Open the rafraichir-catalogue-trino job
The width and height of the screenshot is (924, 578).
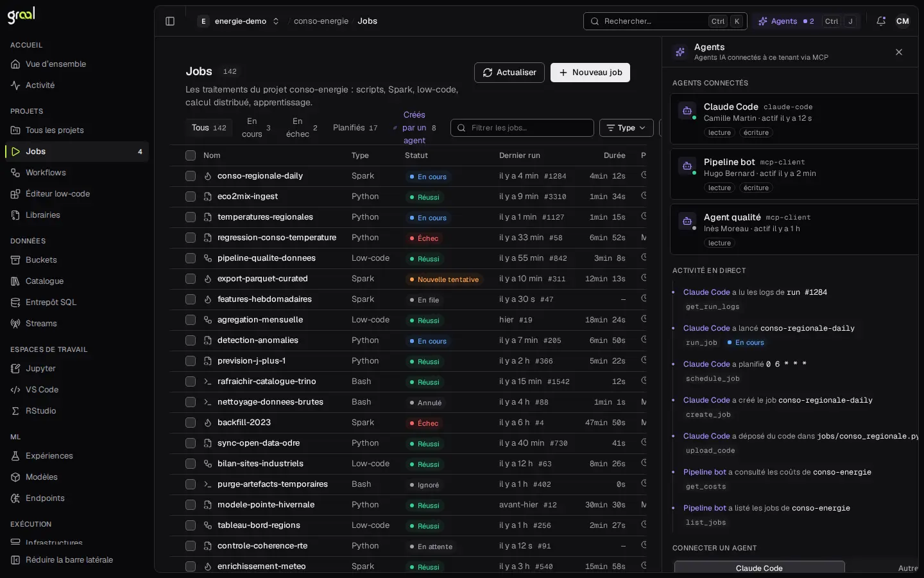267,381
